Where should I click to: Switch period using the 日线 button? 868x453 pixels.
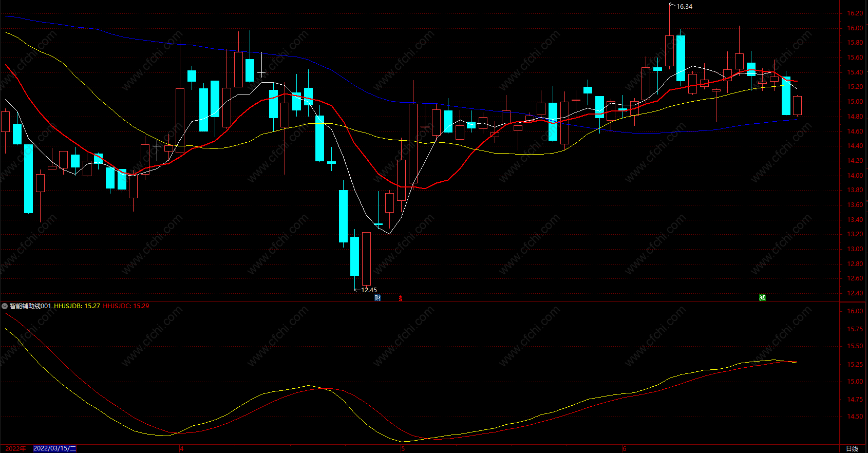click(852, 448)
